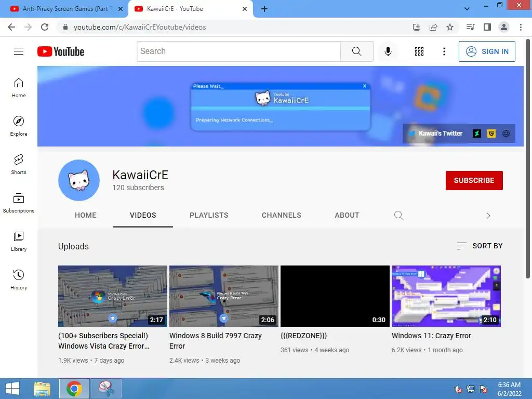Open File Explorer from taskbar
The width and height of the screenshot is (532, 399).
(42, 389)
